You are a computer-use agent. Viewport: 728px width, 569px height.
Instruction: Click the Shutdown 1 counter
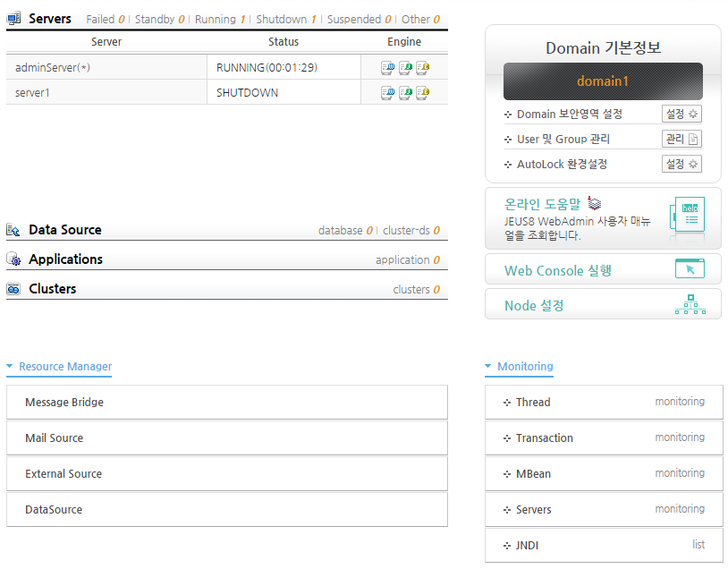coord(286,20)
